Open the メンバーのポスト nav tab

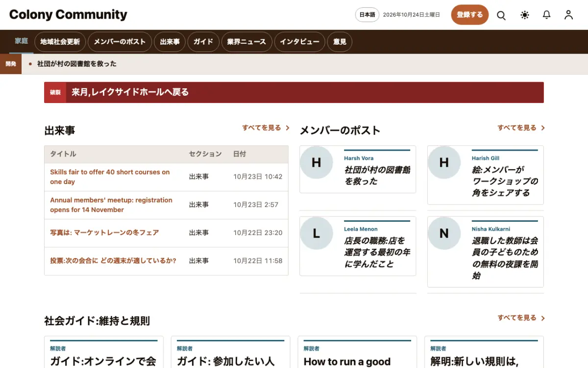pyautogui.click(x=120, y=42)
